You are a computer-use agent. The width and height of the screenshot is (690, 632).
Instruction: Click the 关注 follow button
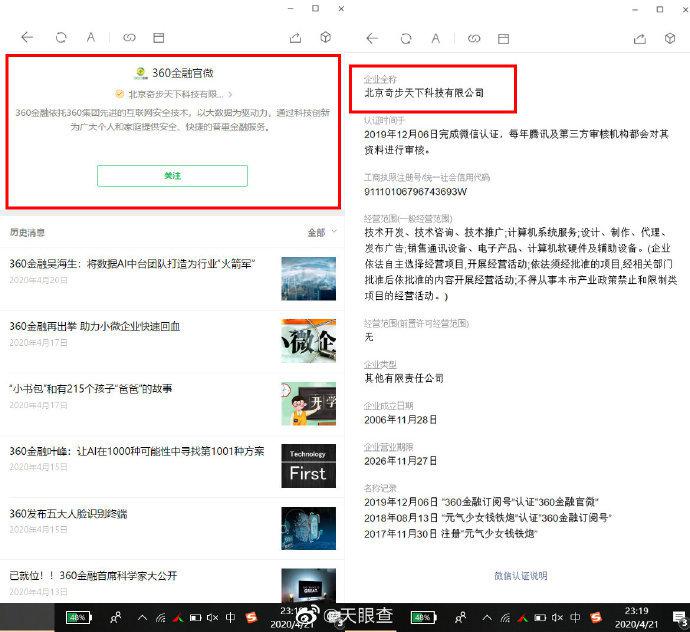click(172, 176)
